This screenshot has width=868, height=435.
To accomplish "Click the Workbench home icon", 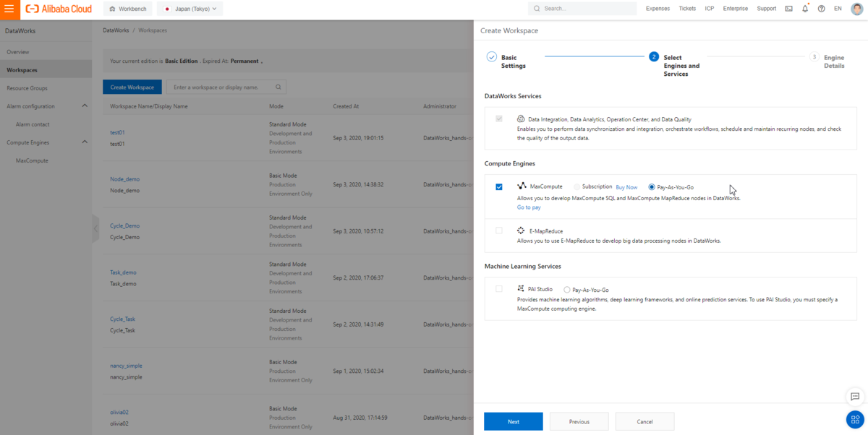I will (111, 9).
